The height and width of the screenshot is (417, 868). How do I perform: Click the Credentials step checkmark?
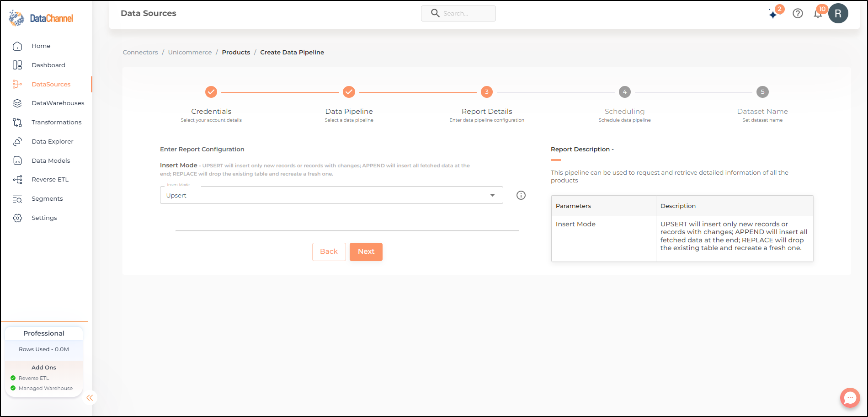(x=211, y=92)
